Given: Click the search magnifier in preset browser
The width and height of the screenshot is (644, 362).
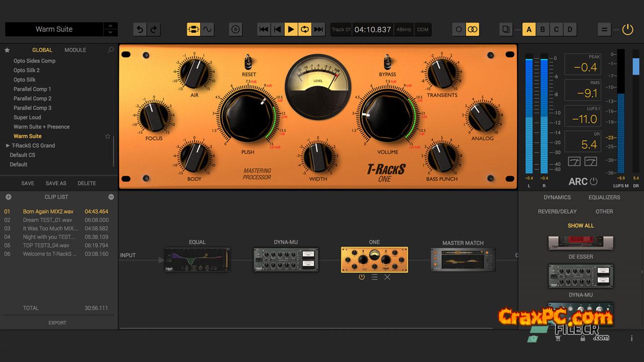Looking at the screenshot, I should click(111, 50).
